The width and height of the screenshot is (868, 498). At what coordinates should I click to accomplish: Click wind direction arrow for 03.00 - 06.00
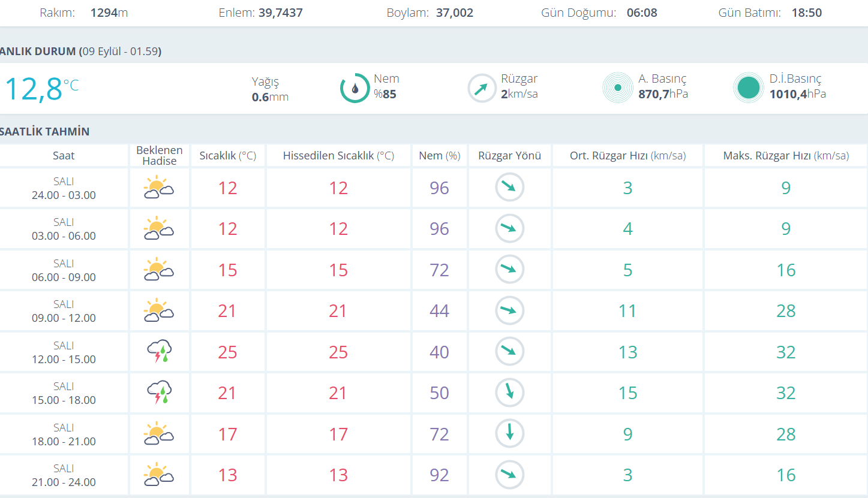click(x=509, y=228)
